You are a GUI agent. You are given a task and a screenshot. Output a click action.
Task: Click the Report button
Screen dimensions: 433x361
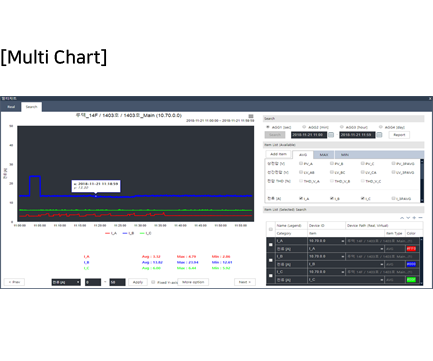point(399,135)
